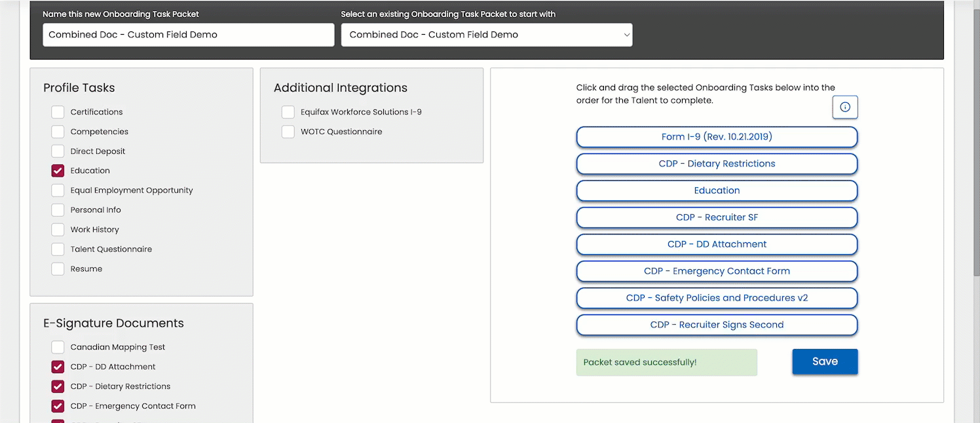Viewport: 980px width, 423px height.
Task: Uncheck CDP - Emergency Contact Form checkbox
Action: pos(58,406)
